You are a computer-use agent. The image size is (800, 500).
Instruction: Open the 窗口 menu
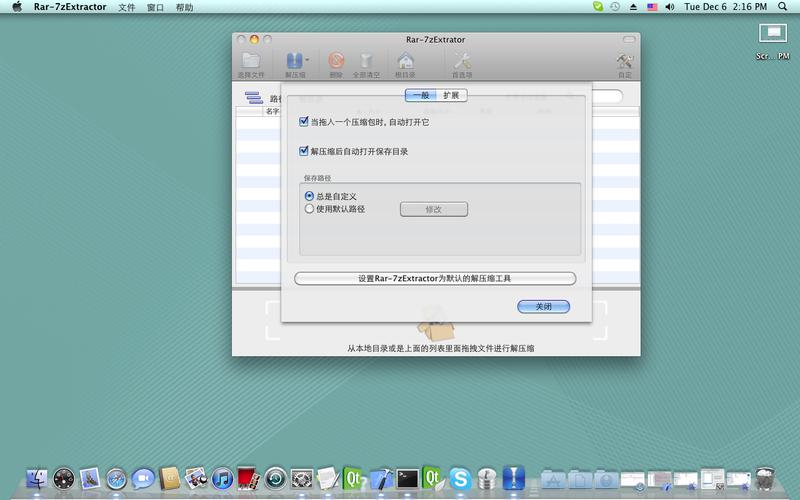coord(155,7)
